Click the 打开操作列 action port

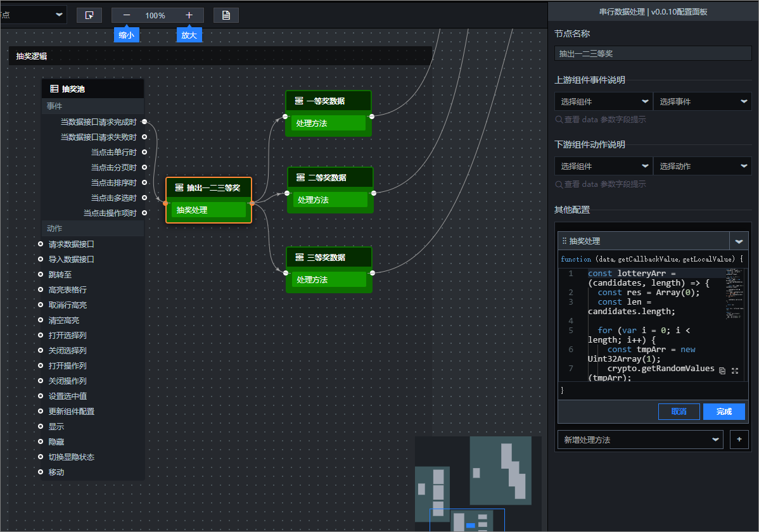coord(41,365)
